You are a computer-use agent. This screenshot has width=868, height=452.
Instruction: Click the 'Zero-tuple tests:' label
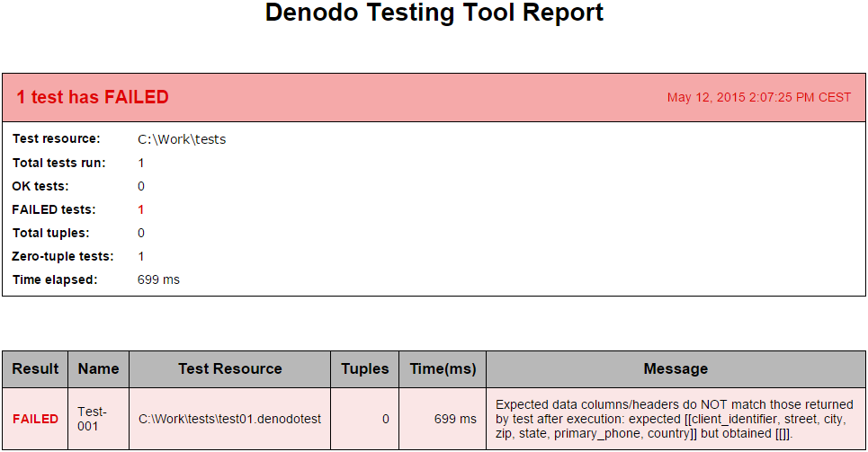(x=63, y=256)
